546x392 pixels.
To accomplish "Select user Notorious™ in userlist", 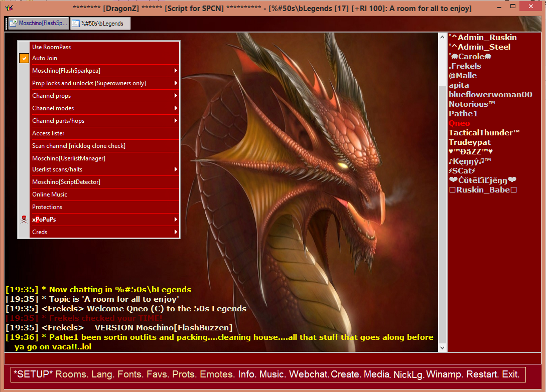I will pyautogui.click(x=472, y=104).
